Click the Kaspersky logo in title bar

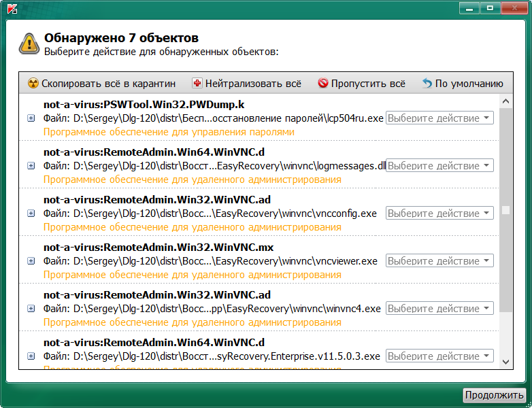(x=12, y=9)
